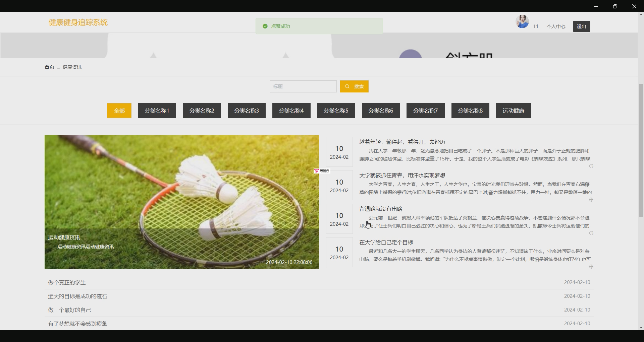Click username 11 in header
This screenshot has height=342, width=644.
click(536, 26)
